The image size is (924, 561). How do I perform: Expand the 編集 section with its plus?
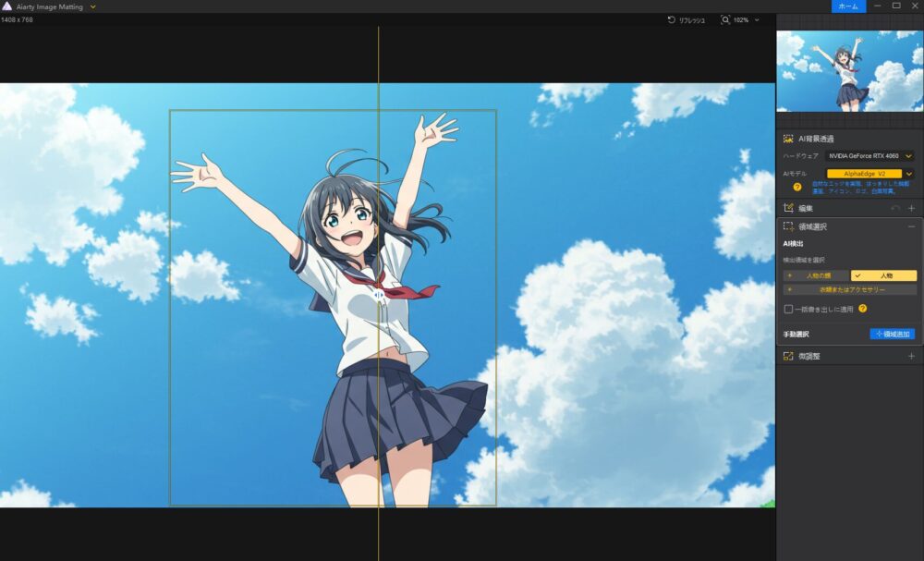(912, 208)
